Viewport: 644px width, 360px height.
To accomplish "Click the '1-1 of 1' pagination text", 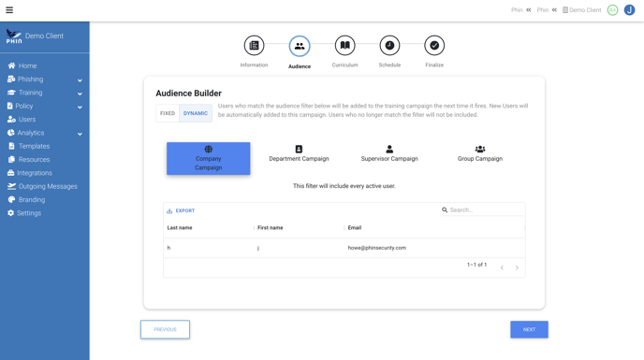I will [x=476, y=265].
